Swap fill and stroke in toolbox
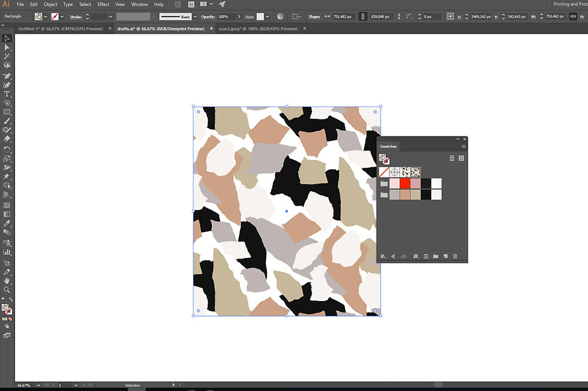This screenshot has height=391, width=588. [11, 299]
